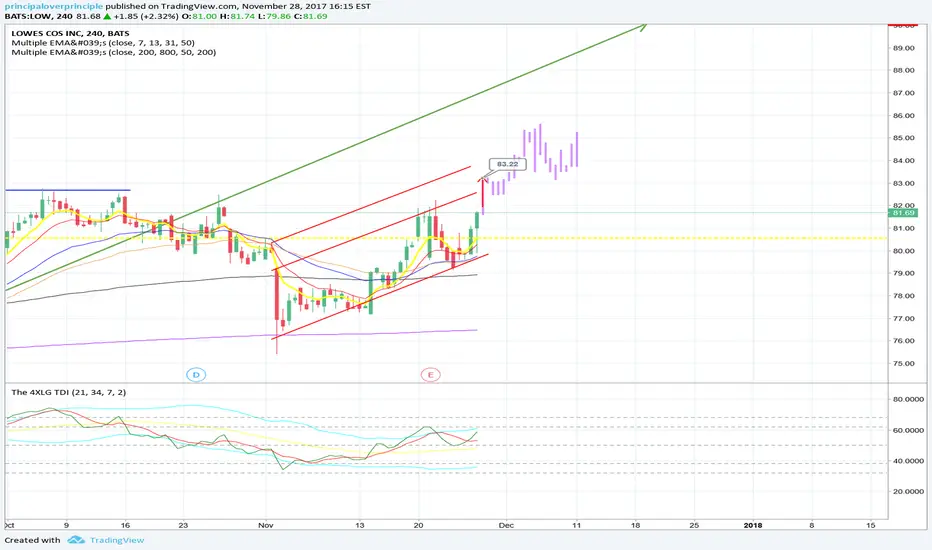Click the Created with footer text
The height and width of the screenshot is (550, 932).
pos(33,540)
